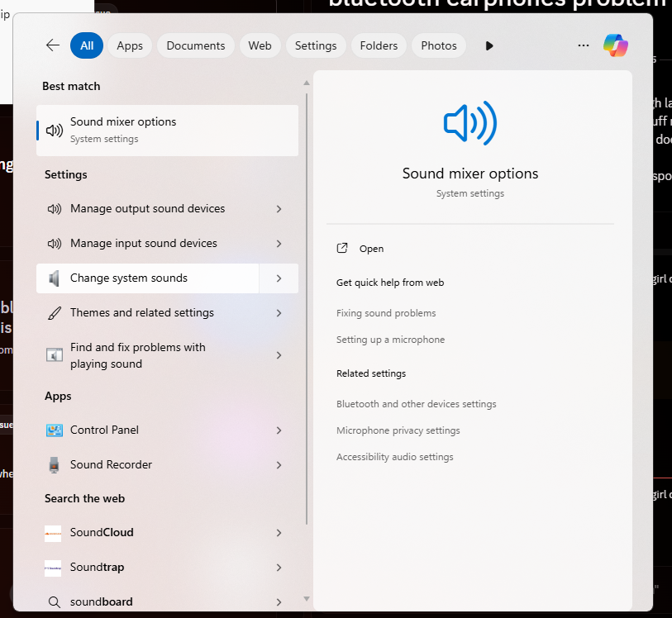Image resolution: width=672 pixels, height=618 pixels.
Task: Open the Copilot icon in search header
Action: [x=616, y=45]
